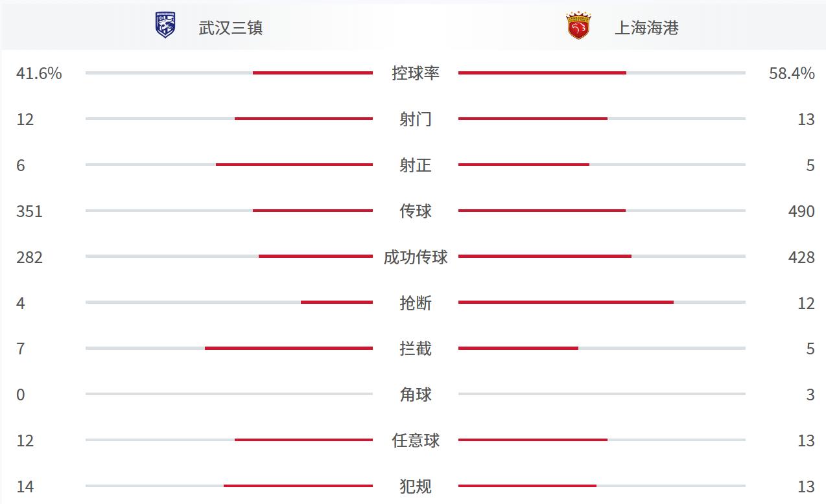The image size is (826, 504).
Task: Select the 犯规 fouls label
Action: 416,487
